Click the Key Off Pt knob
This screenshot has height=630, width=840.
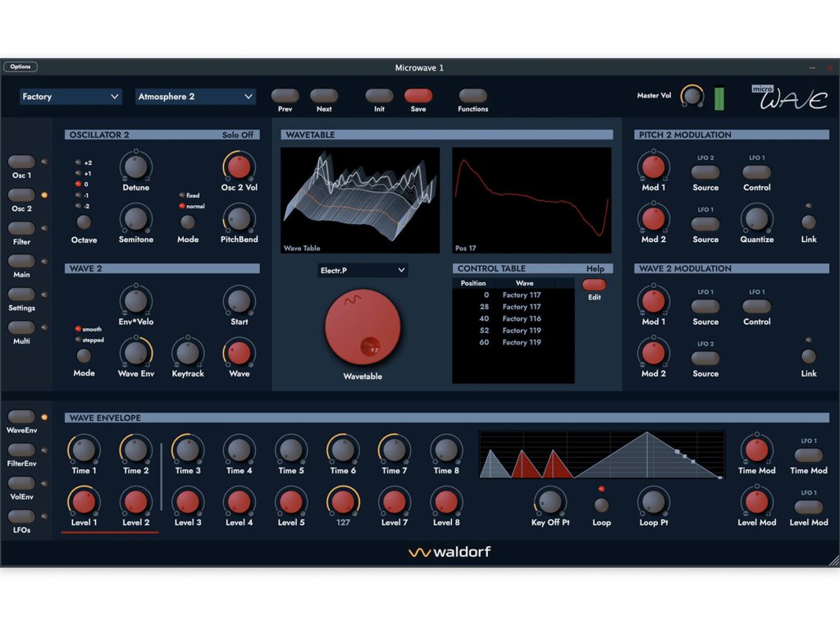[x=550, y=501]
